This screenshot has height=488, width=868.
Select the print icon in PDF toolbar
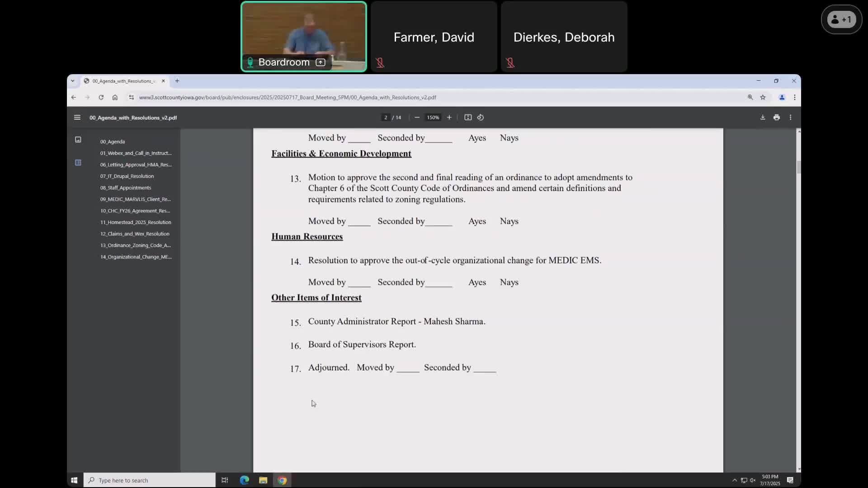(776, 117)
